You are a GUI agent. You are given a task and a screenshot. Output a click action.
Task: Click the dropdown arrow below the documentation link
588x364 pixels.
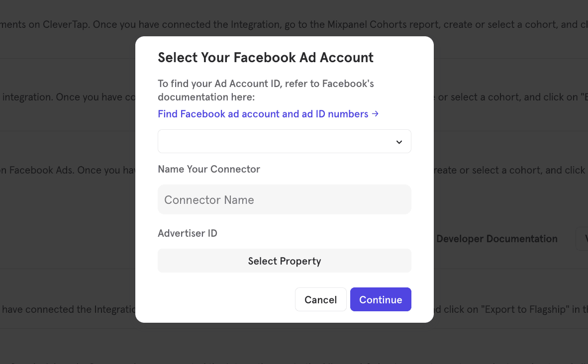(x=398, y=142)
